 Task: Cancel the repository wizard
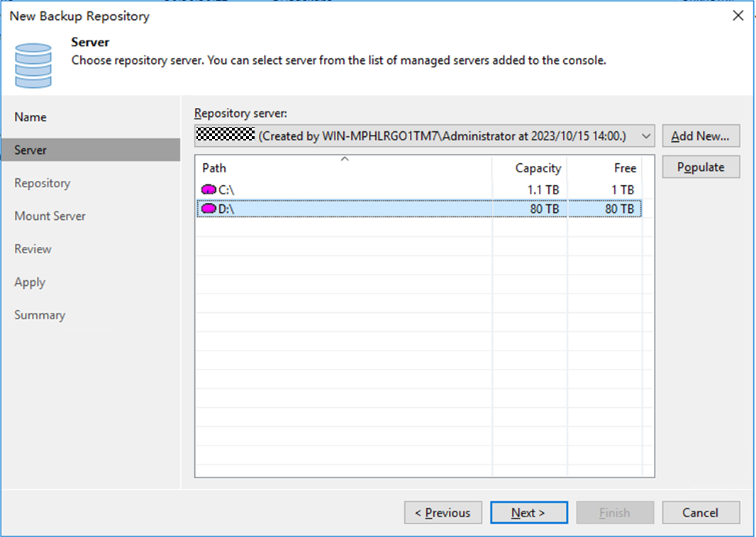tap(701, 513)
